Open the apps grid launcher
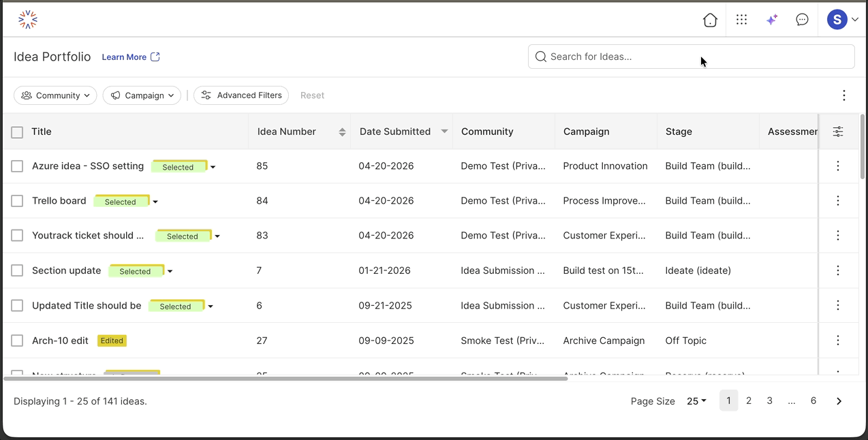 tap(741, 20)
